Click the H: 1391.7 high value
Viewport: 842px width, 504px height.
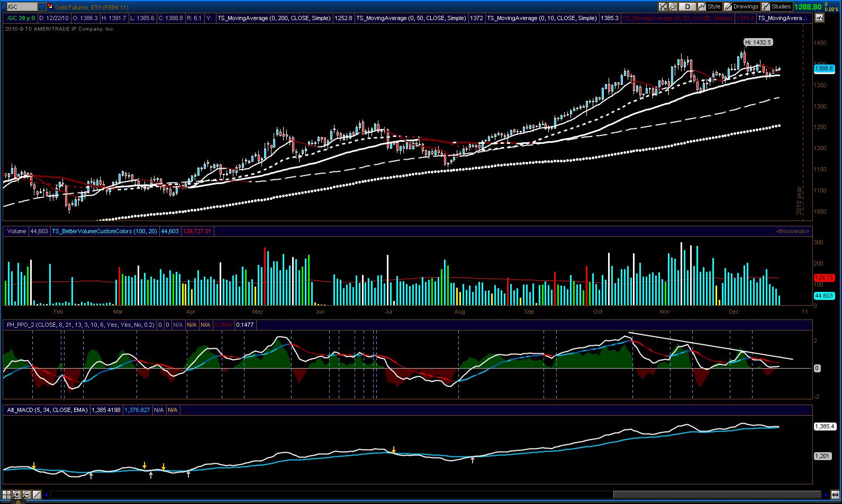pos(114,18)
